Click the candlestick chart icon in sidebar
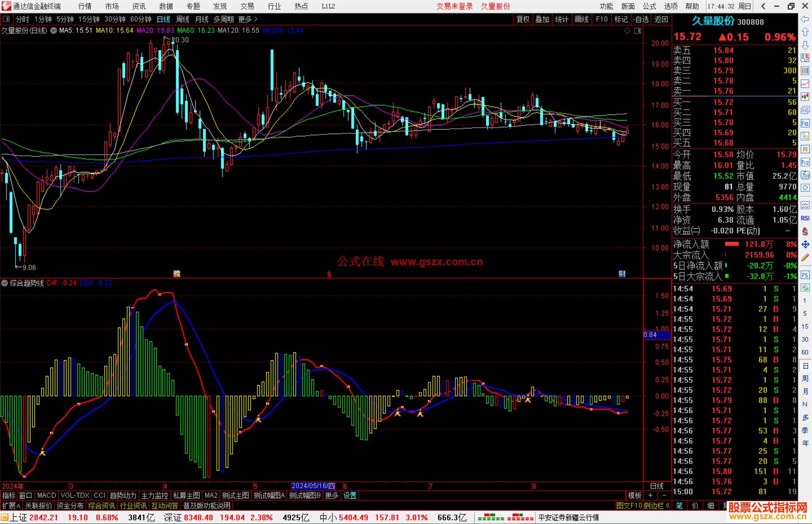This screenshot has height=524, width=812. tap(805, 97)
